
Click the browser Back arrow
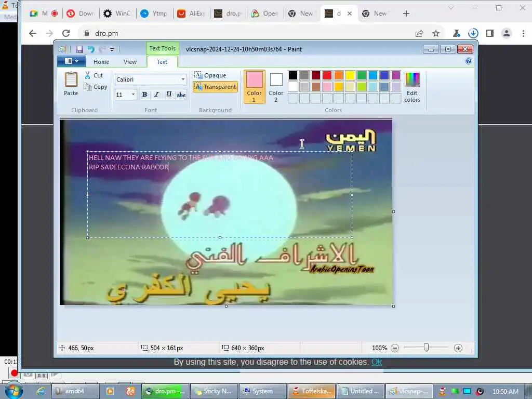click(33, 33)
